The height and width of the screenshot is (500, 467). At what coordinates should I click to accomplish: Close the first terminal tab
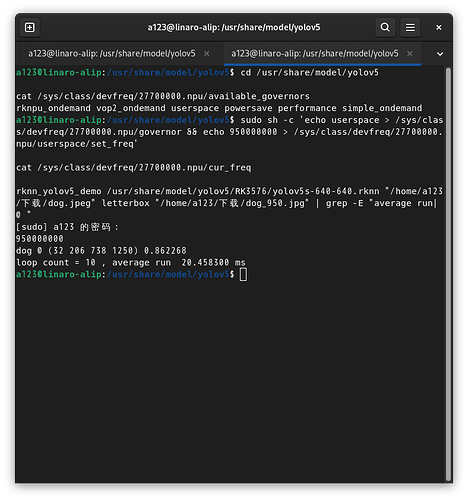click(x=207, y=53)
